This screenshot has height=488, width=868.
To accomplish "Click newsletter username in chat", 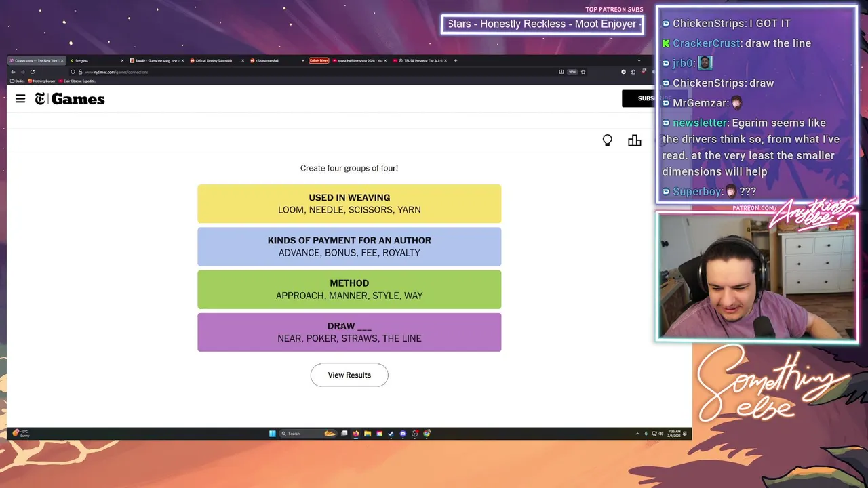I will click(701, 123).
